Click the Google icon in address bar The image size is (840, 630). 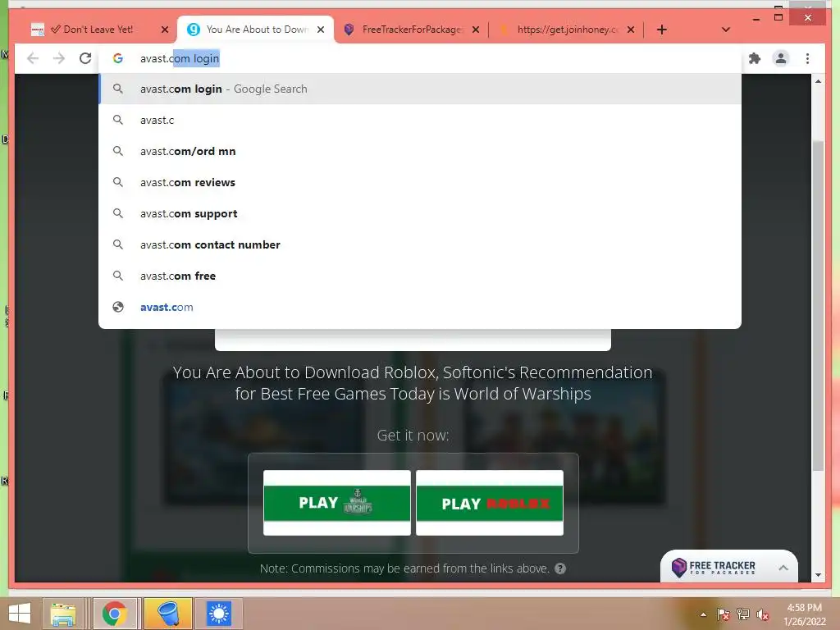pos(118,58)
